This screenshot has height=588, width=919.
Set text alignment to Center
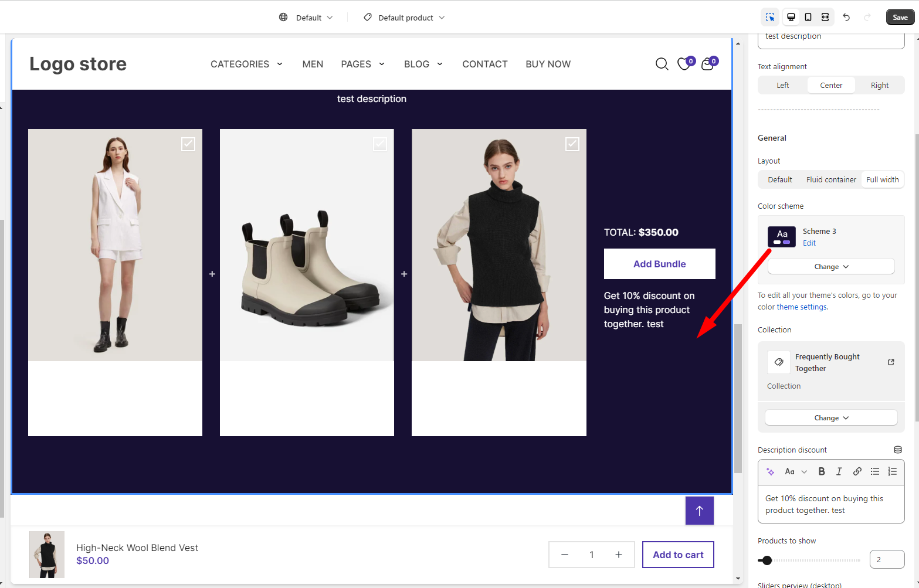[831, 85]
